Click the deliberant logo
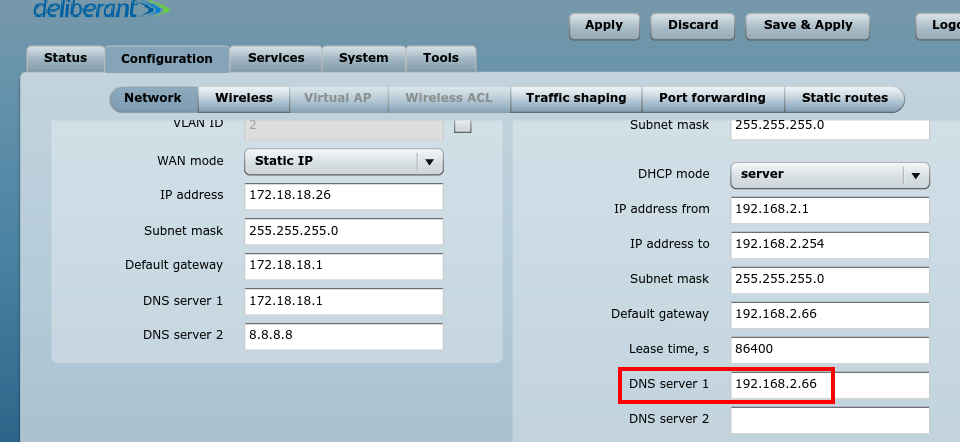This screenshot has width=960, height=442. click(x=101, y=9)
